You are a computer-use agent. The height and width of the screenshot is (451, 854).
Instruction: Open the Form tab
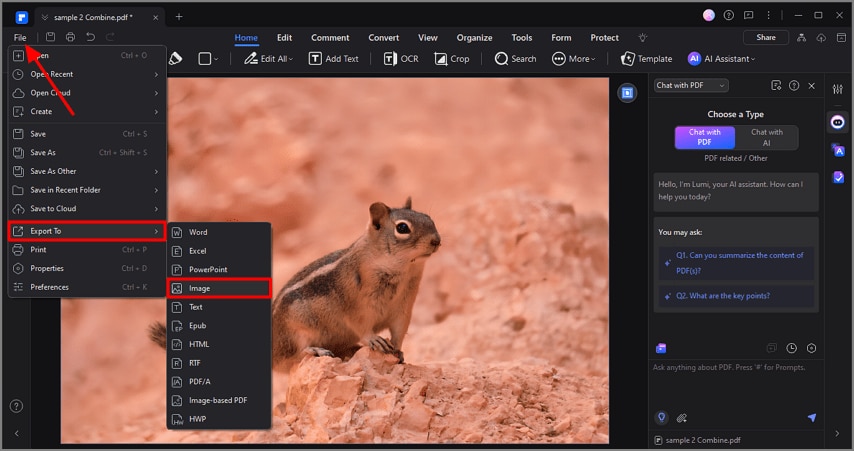(x=561, y=38)
